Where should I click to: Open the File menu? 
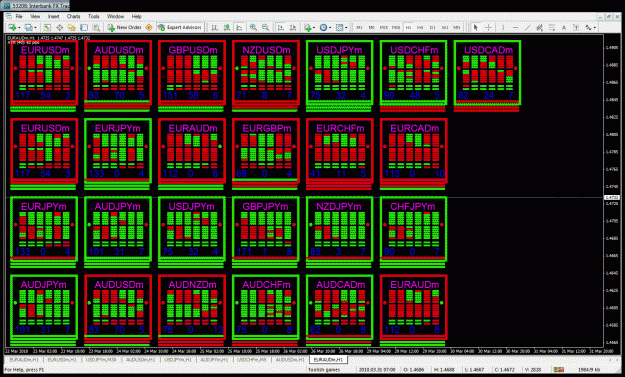point(19,16)
